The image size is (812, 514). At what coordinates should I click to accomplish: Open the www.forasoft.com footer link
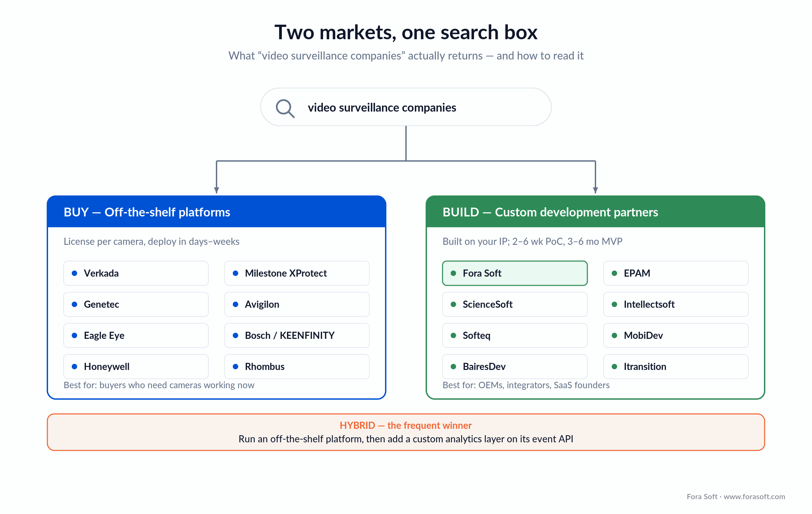754,497
